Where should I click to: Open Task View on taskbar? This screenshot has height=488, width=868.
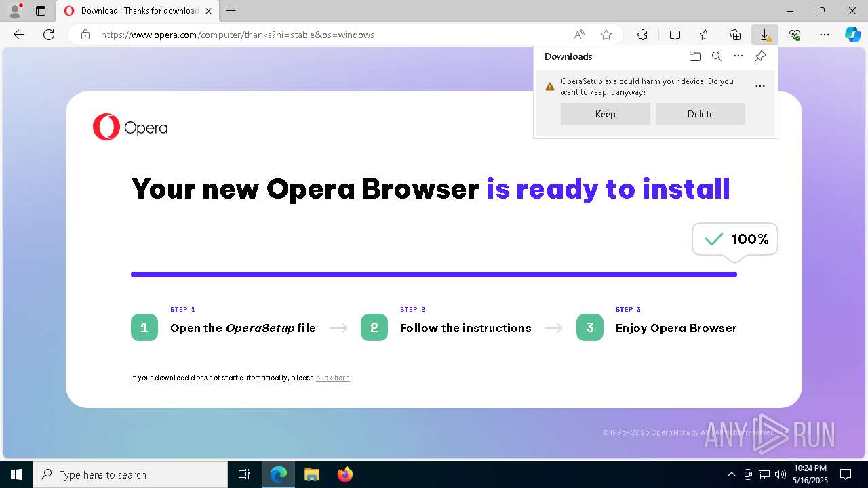click(x=244, y=474)
